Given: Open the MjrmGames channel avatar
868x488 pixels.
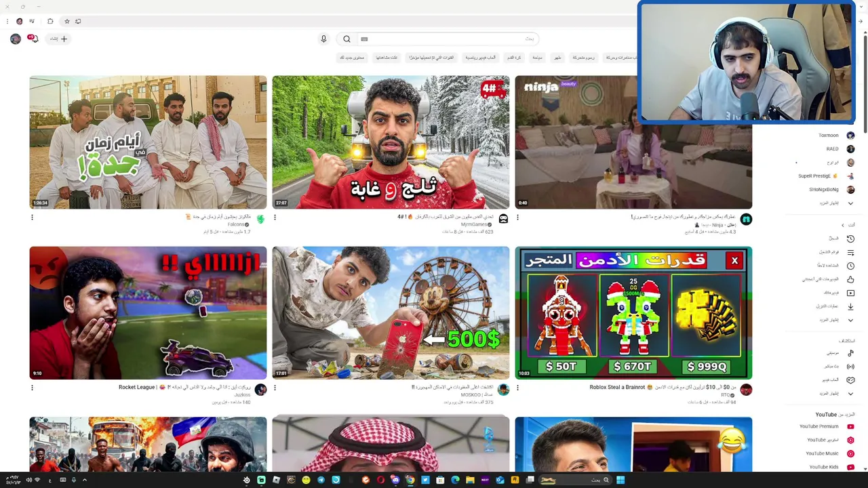Looking at the screenshot, I should click(503, 219).
